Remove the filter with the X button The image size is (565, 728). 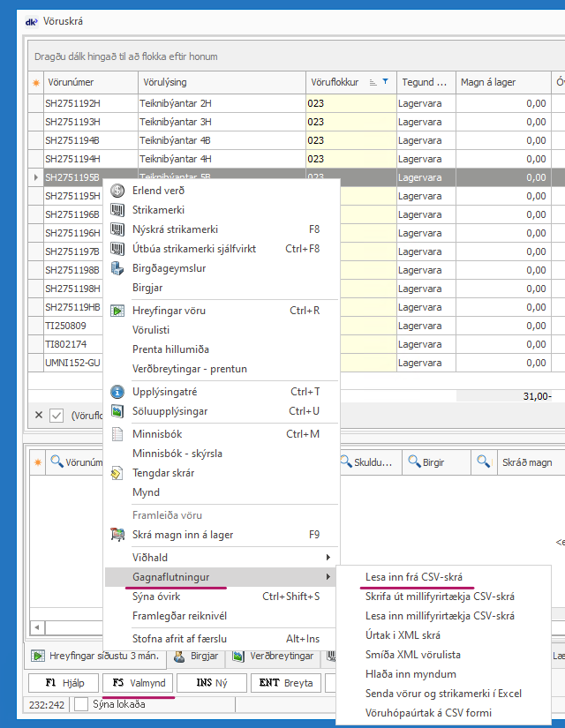click(x=38, y=415)
